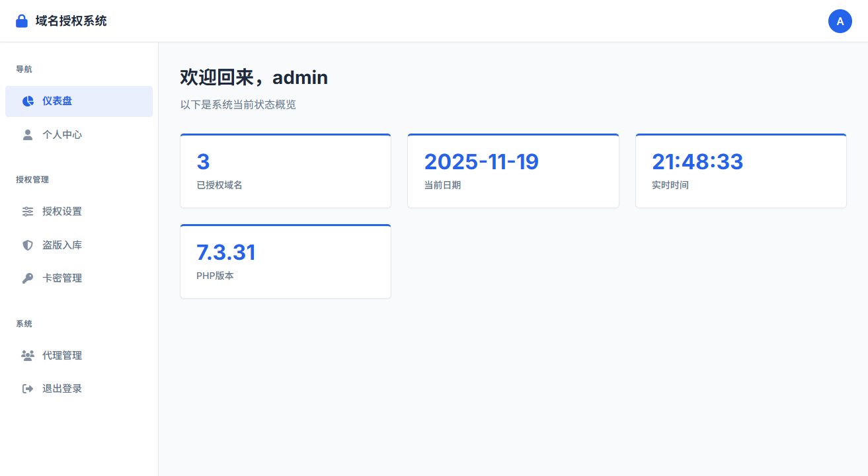868x476 pixels.
Task: Click the 欢迎回来，admin heading
Action: (x=254, y=77)
